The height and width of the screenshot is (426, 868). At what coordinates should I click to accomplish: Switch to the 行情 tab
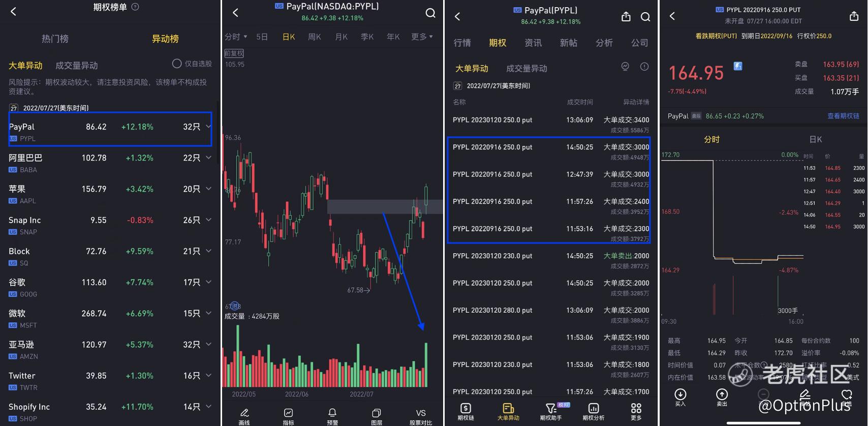click(x=462, y=43)
